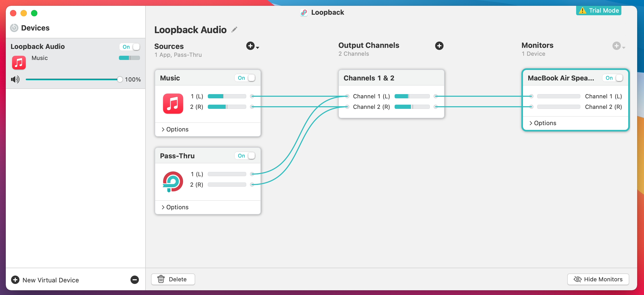Screen dimensions: 644x295
Task: Click the Devices power icon in sidebar
Action: (x=14, y=28)
